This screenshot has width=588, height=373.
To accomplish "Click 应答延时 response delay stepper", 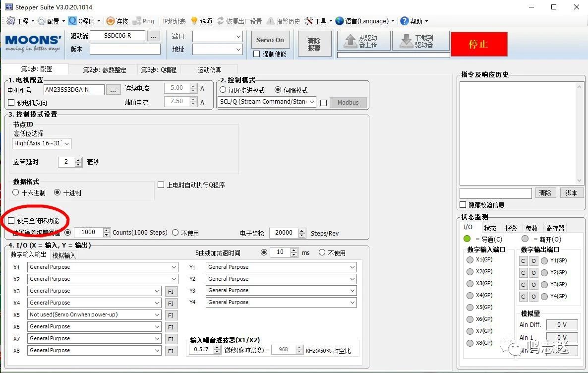I will (78, 162).
